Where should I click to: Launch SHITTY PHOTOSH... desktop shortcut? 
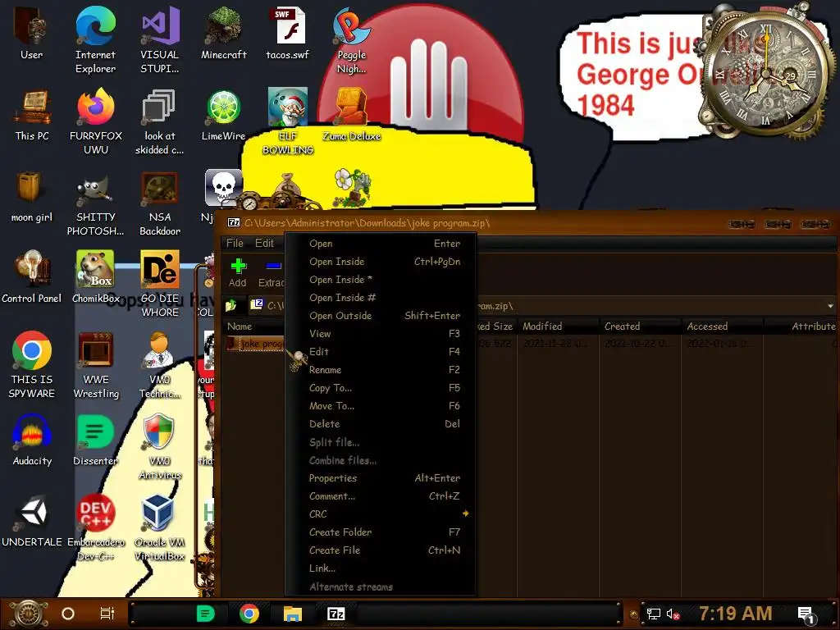click(x=96, y=203)
